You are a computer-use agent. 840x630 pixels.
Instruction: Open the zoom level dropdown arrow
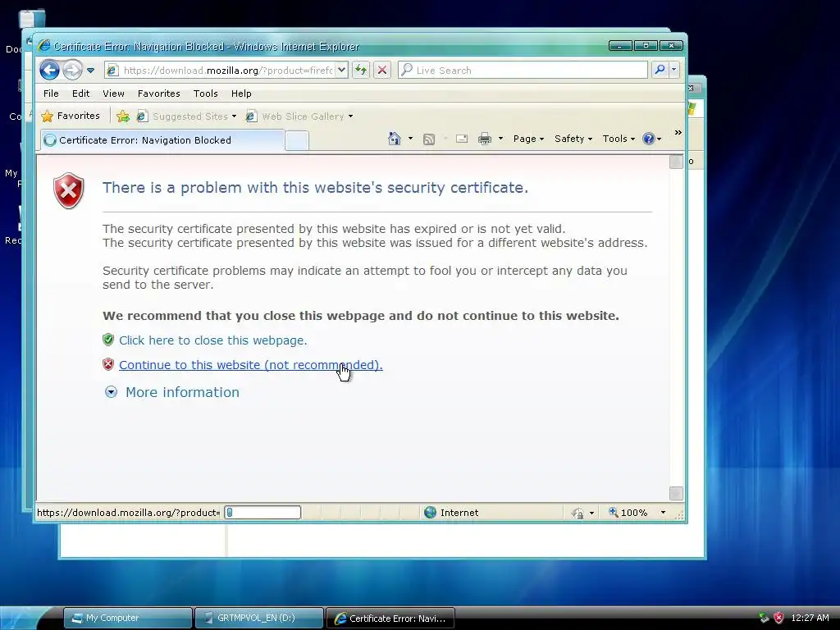click(663, 513)
